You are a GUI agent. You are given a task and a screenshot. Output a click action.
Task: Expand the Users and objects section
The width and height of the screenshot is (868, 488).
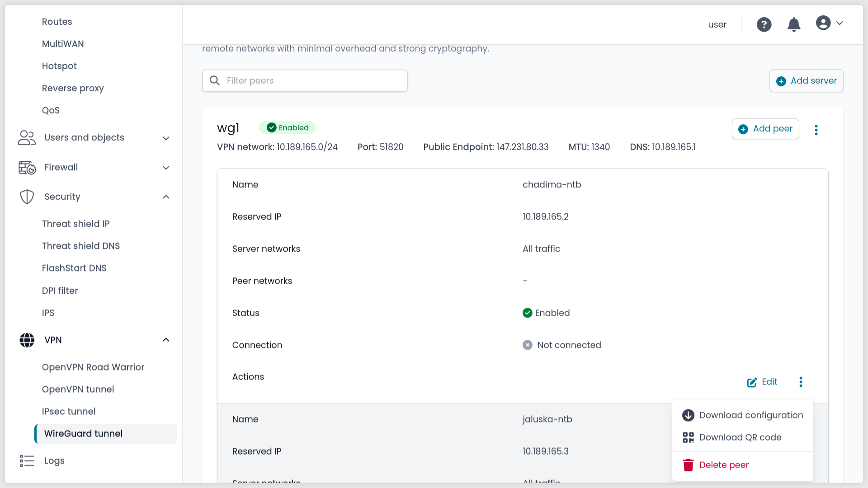tap(166, 138)
